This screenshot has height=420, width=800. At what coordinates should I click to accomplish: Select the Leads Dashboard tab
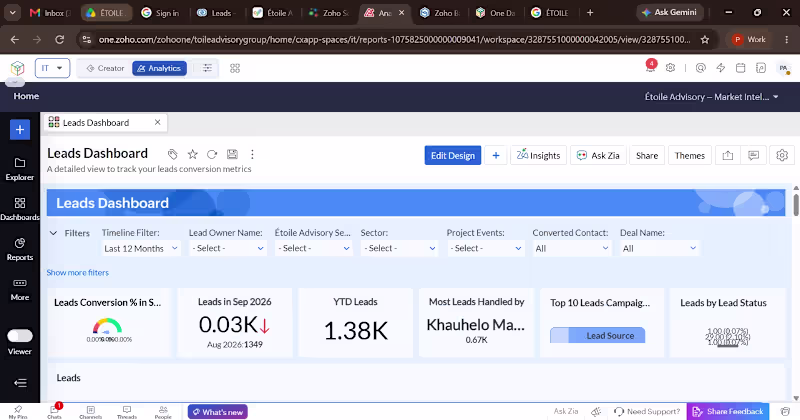[96, 122]
